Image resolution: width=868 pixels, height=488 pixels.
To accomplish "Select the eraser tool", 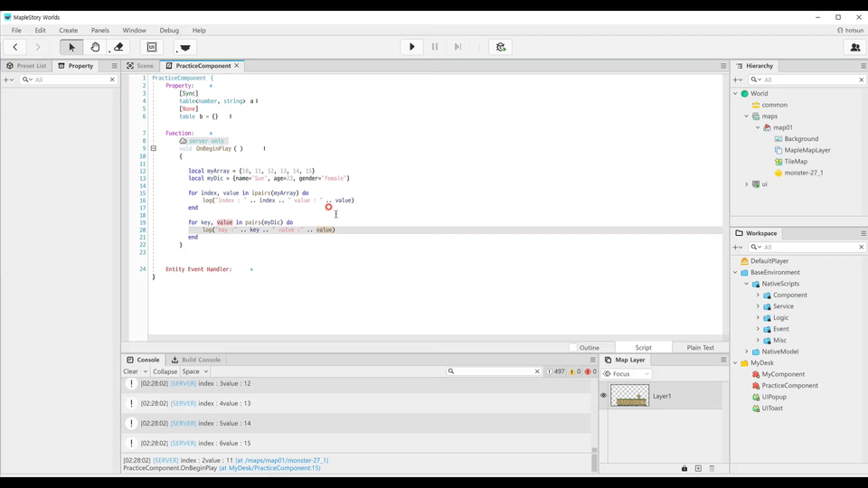I will [x=118, y=47].
